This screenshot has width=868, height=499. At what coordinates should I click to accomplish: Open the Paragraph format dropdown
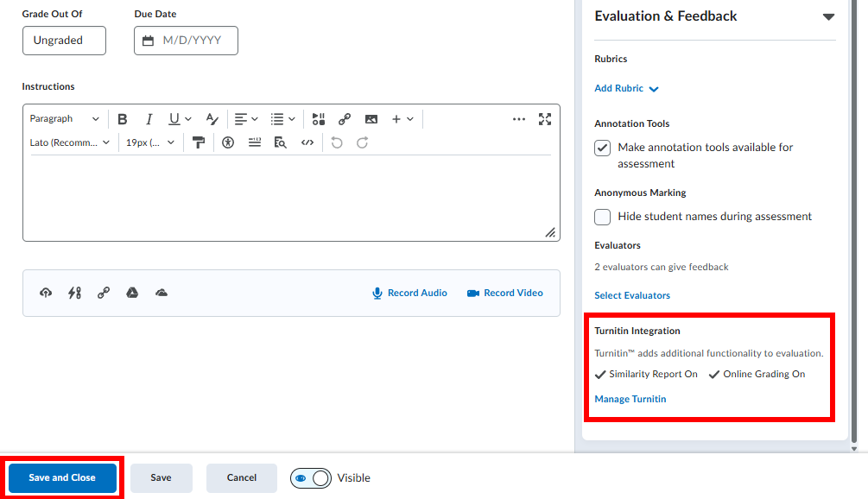[x=65, y=119]
